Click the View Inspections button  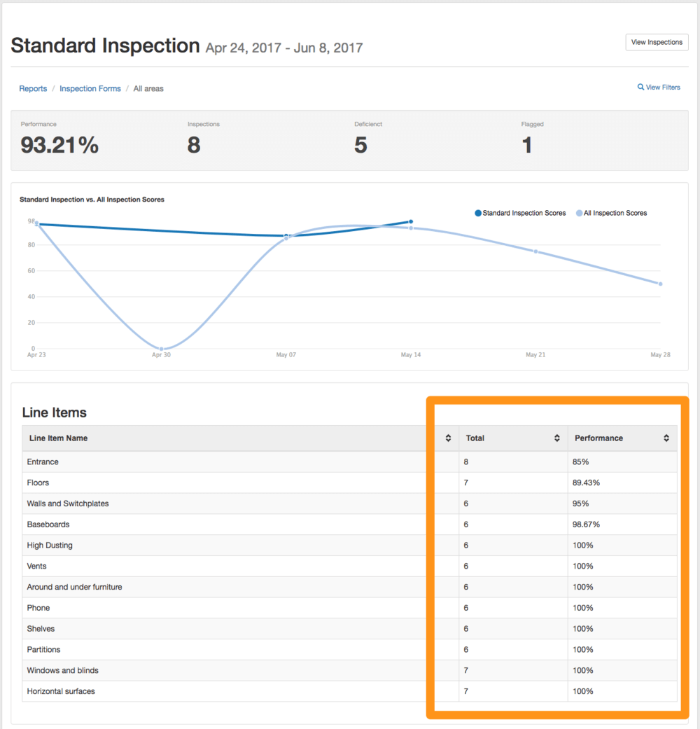657,42
